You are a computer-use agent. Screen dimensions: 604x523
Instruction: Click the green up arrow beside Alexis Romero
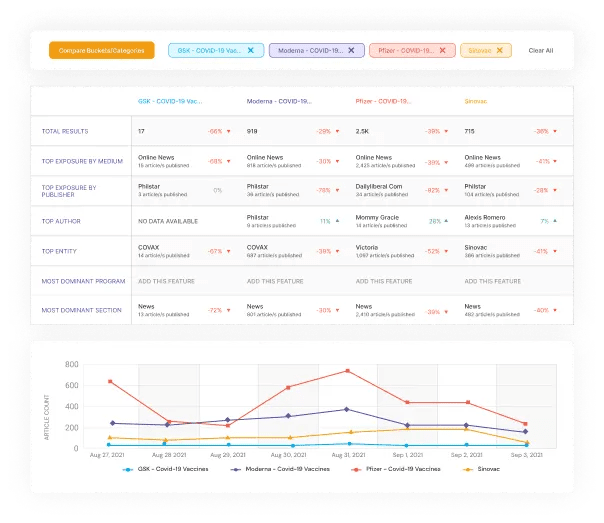pyautogui.click(x=555, y=221)
